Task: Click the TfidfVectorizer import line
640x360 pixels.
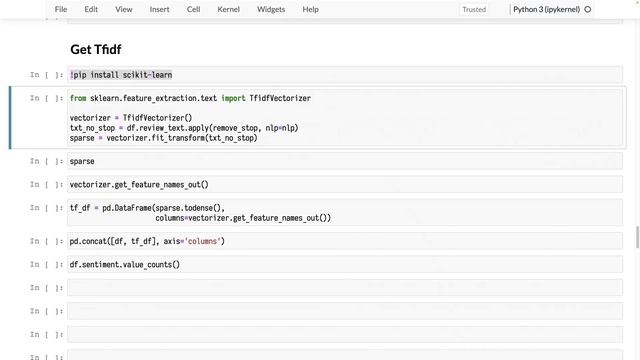Action: pos(190,98)
